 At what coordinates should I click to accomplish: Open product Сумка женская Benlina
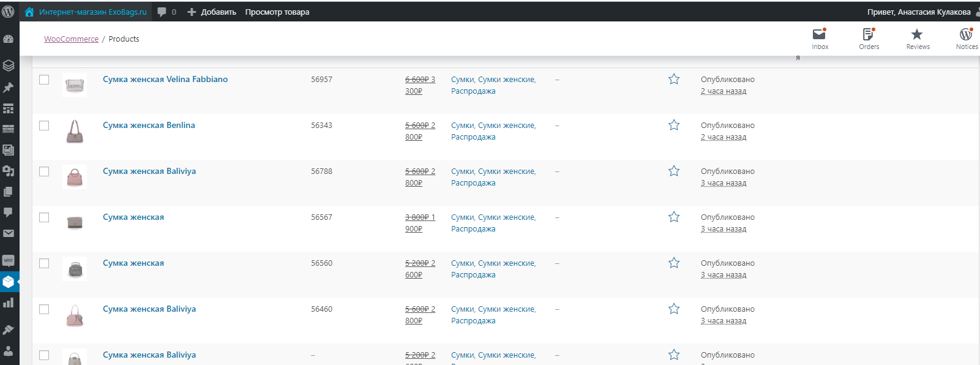(149, 125)
